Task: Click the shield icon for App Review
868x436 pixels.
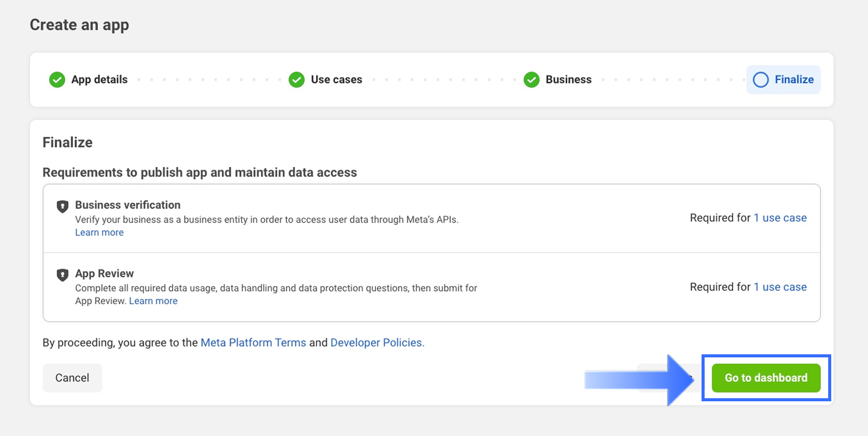Action: pyautogui.click(x=62, y=275)
